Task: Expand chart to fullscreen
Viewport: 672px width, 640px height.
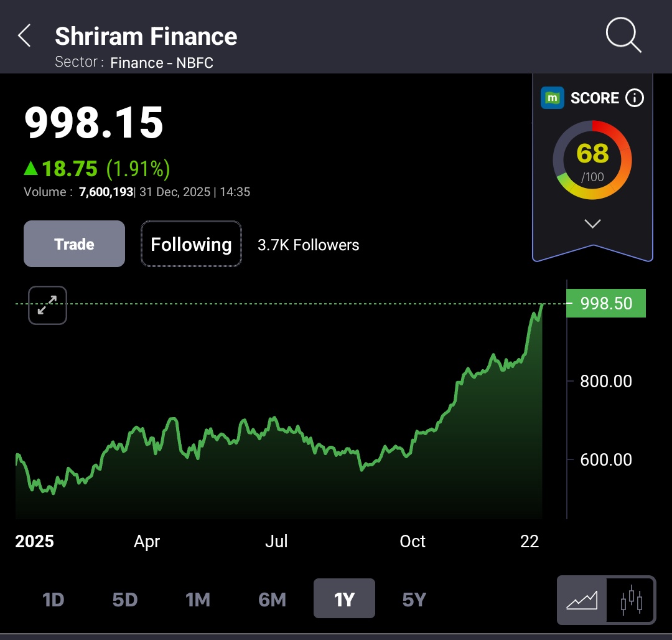Action: (x=47, y=305)
